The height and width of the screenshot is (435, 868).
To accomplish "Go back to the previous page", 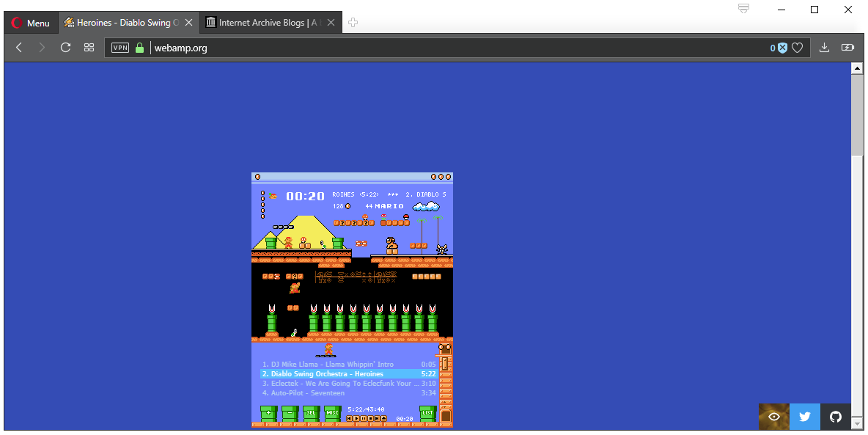I will click(19, 48).
